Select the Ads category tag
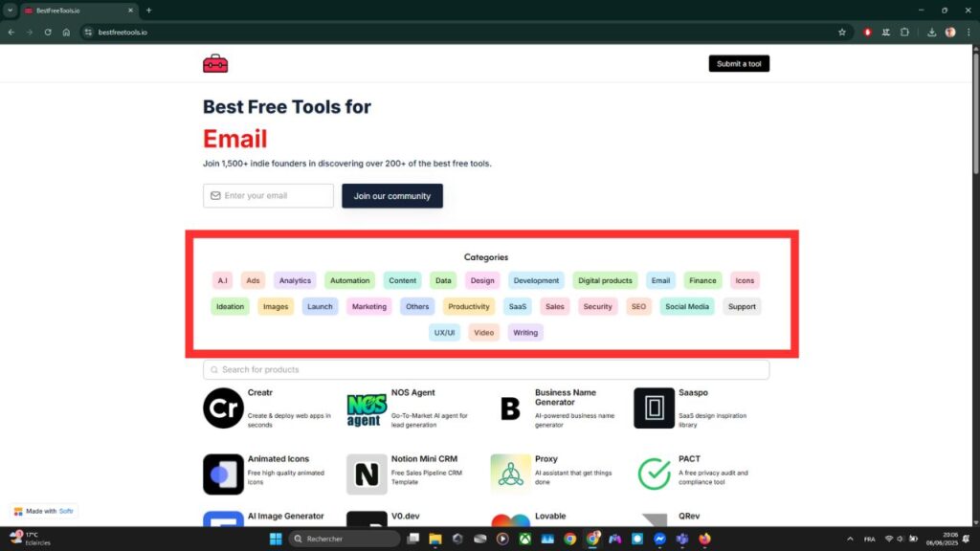 (253, 280)
